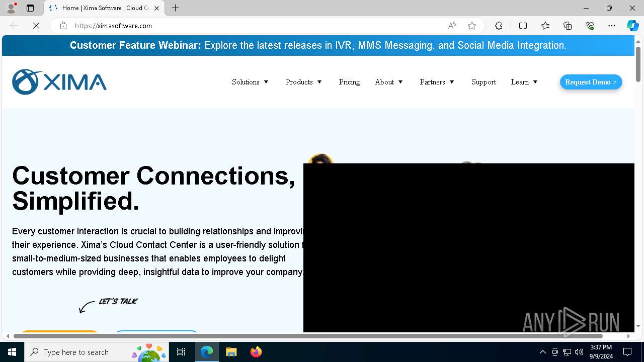Click the black video panel
Screen dimensions: 644x362
[469, 247]
